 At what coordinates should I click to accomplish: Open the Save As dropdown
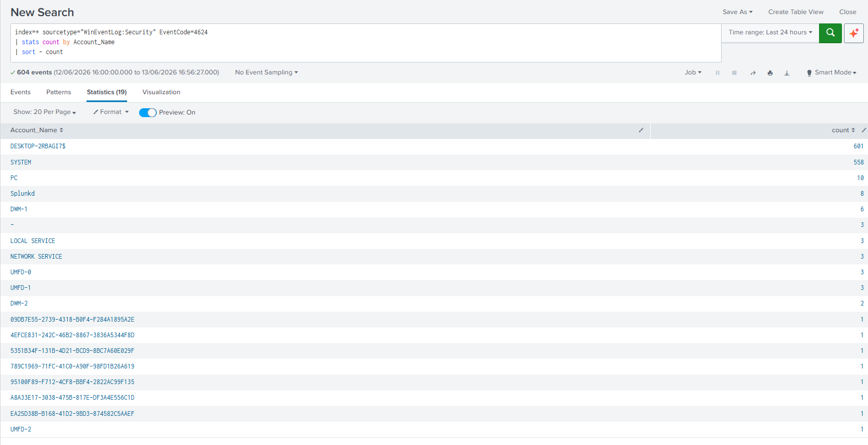point(737,12)
